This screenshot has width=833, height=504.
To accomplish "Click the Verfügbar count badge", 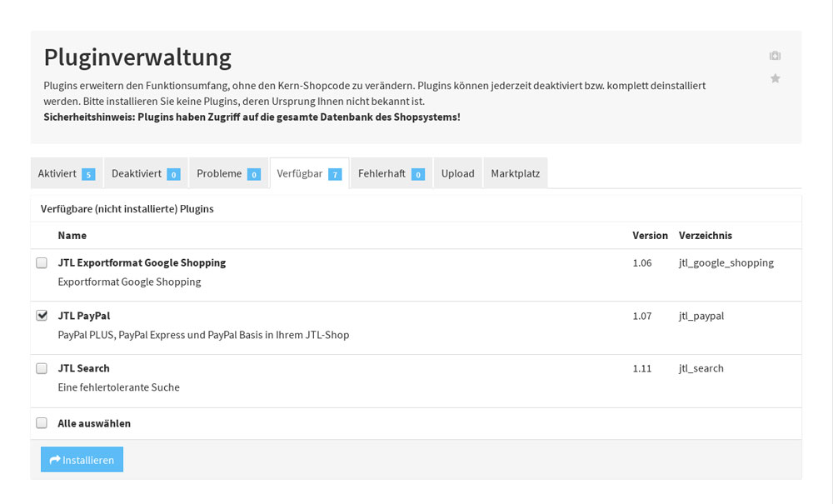I will 335,174.
